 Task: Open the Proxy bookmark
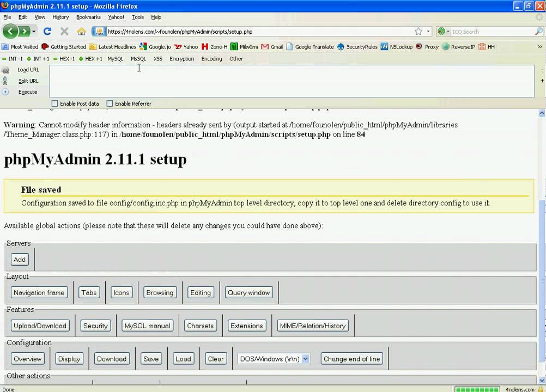point(427,47)
